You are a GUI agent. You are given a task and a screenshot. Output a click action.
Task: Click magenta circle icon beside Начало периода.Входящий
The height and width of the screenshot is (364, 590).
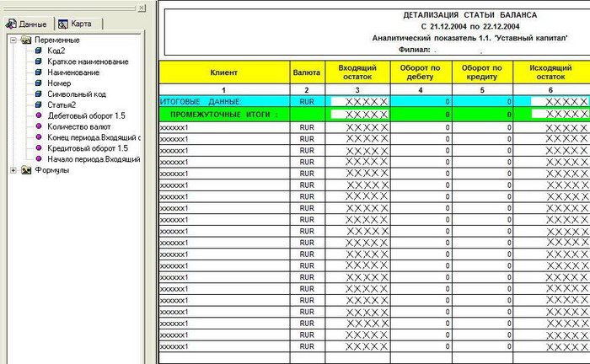[x=39, y=159]
